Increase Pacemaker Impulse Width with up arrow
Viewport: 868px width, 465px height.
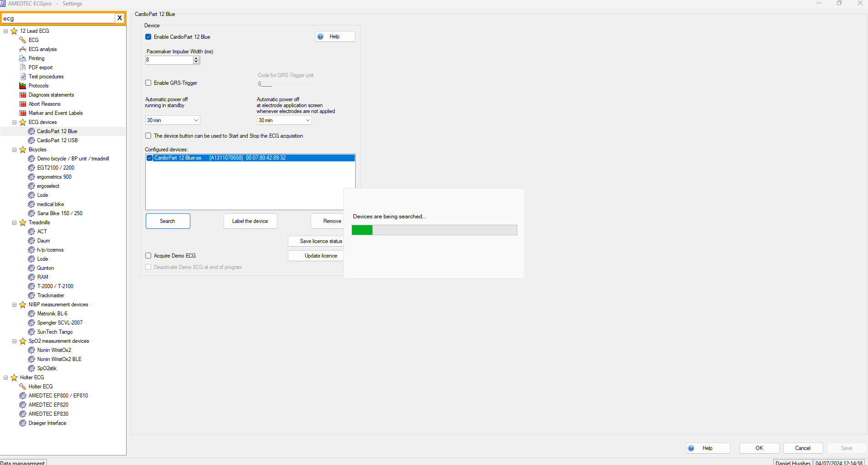[x=196, y=58]
